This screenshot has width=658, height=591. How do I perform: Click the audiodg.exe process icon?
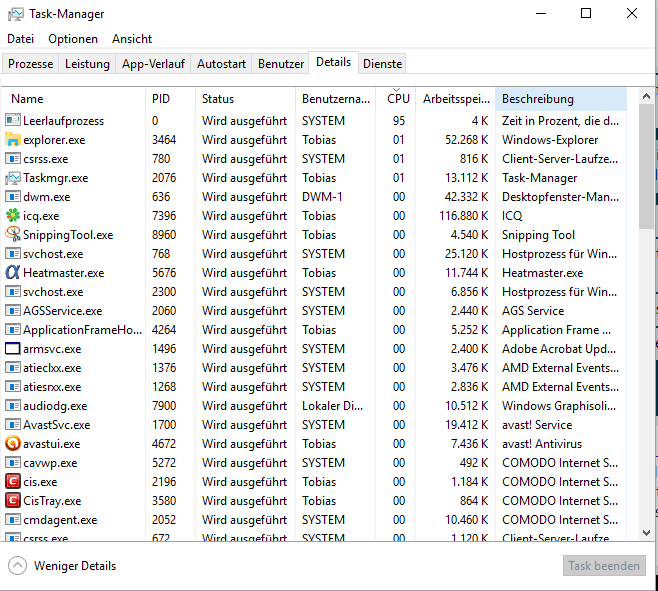tap(13, 405)
